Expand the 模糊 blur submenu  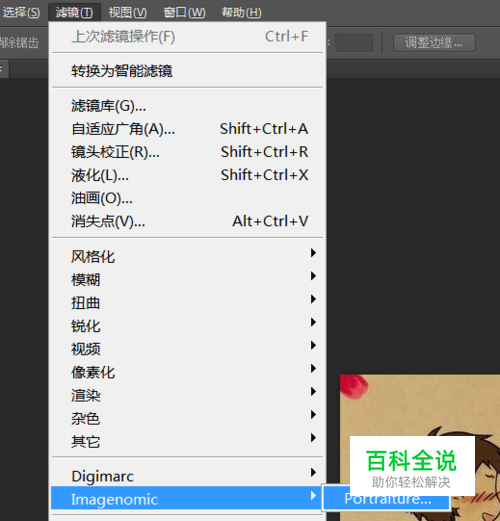pyautogui.click(x=187, y=279)
